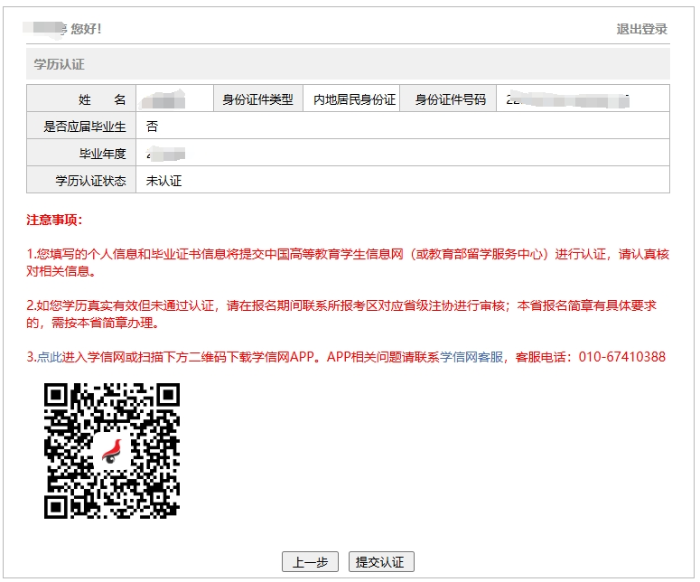This screenshot has width=700, height=582.
Task: Click the 身份证件类型 label cell
Action: point(257,100)
